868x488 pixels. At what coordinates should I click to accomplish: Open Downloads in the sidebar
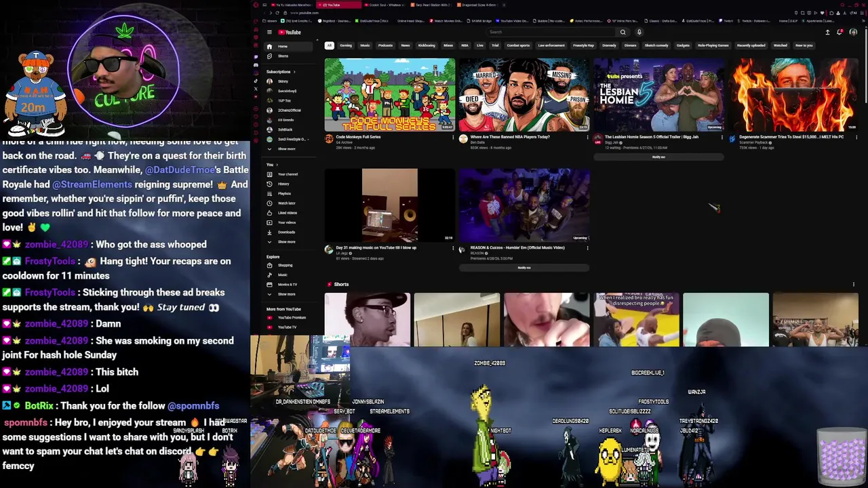[x=290, y=232]
